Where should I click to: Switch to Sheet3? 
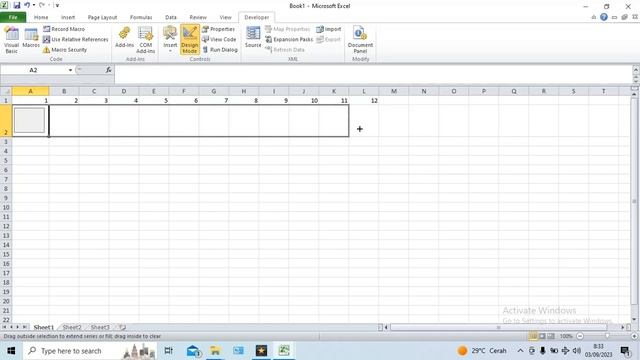[x=100, y=327]
